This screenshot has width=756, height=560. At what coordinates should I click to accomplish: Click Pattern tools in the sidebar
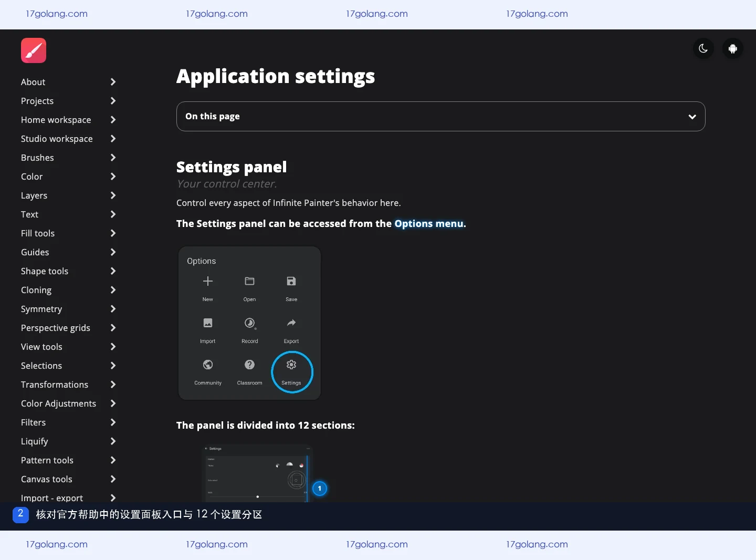coord(47,460)
